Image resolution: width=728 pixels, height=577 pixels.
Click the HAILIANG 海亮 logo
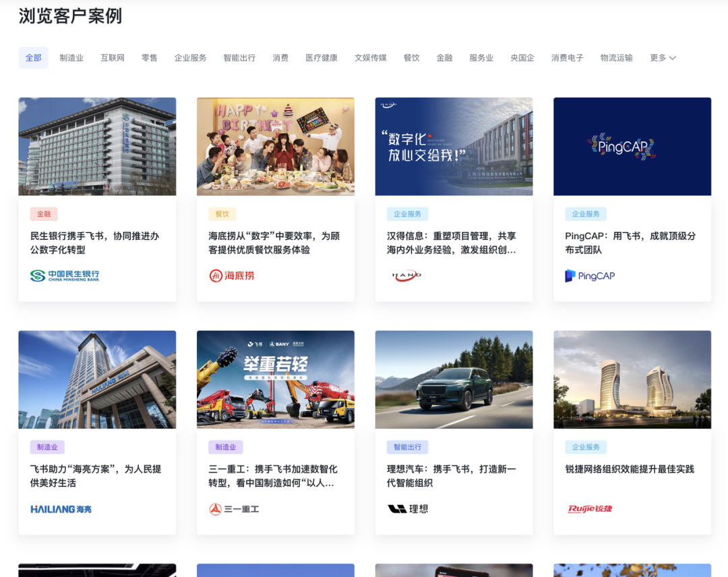(61, 509)
